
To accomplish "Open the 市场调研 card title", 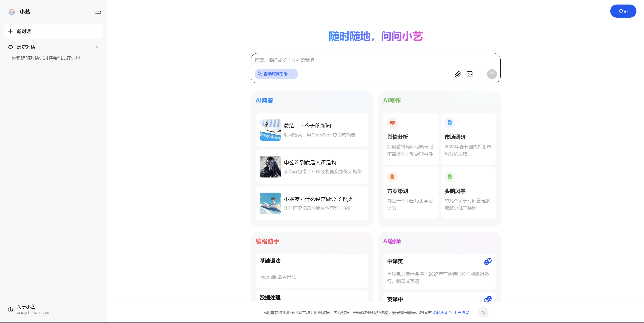I will (455, 137).
